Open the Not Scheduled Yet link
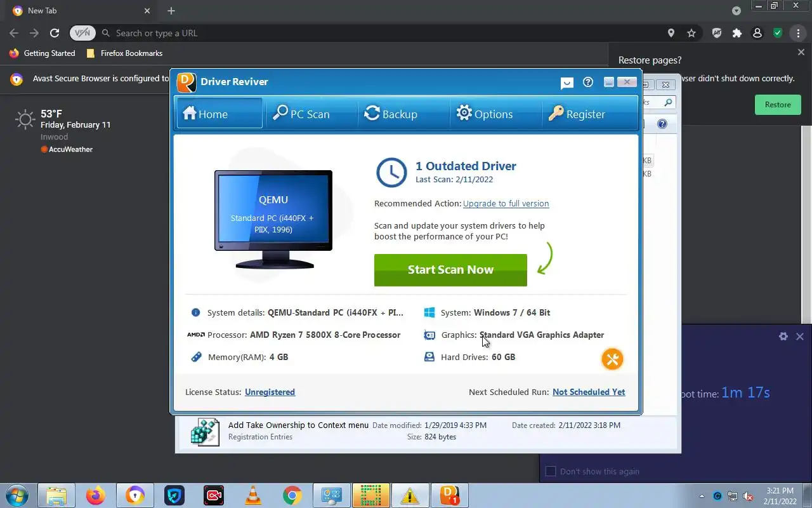 (589, 392)
